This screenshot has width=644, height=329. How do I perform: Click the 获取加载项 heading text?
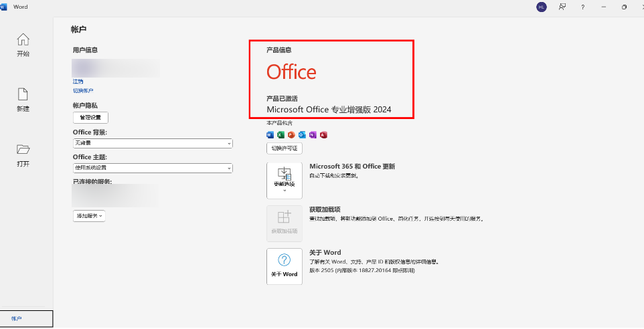[325, 209]
